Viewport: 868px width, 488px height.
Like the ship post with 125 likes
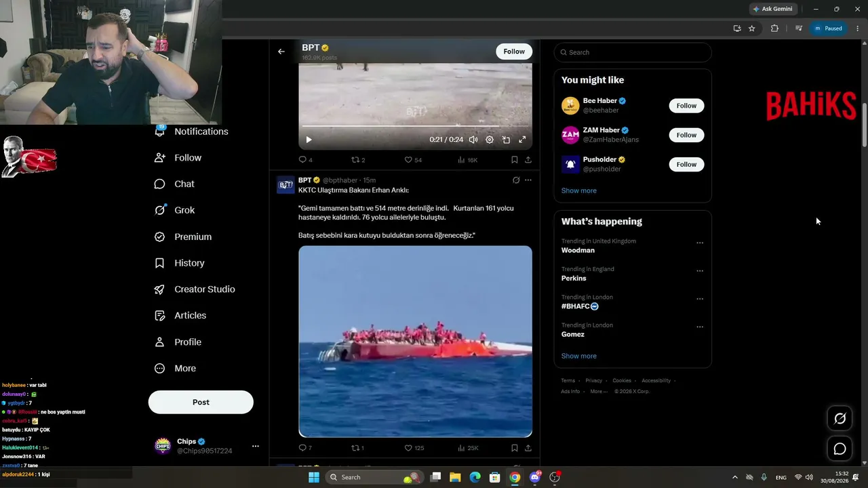pyautogui.click(x=414, y=448)
